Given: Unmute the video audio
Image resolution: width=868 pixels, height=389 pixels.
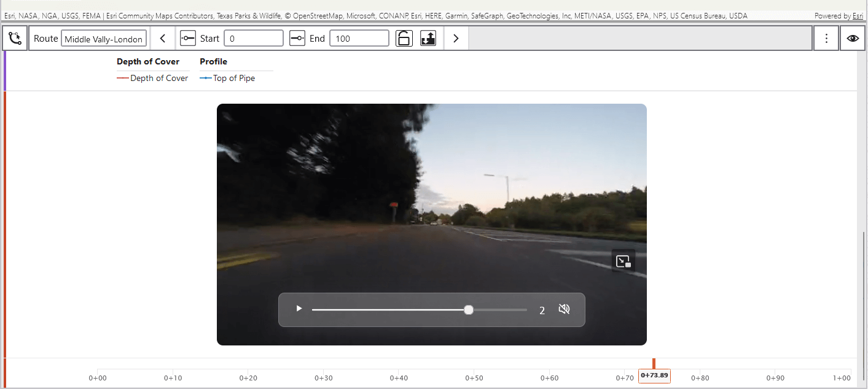Looking at the screenshot, I should 564,309.
